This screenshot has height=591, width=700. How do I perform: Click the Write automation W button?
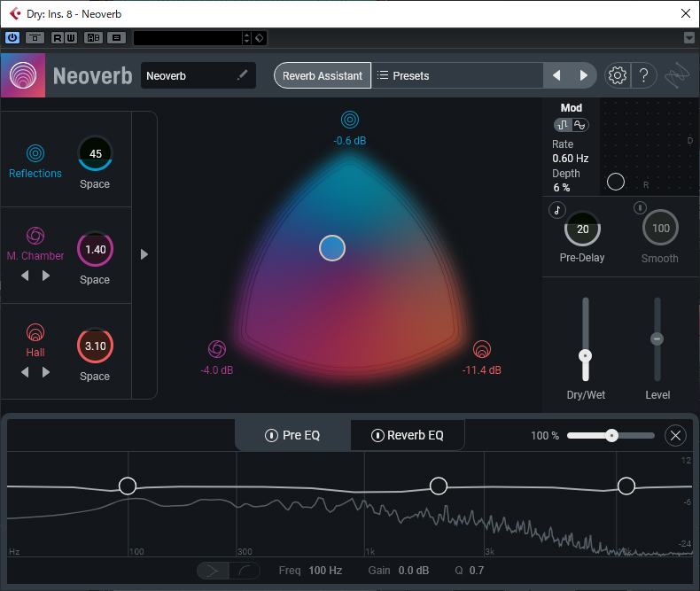click(71, 38)
